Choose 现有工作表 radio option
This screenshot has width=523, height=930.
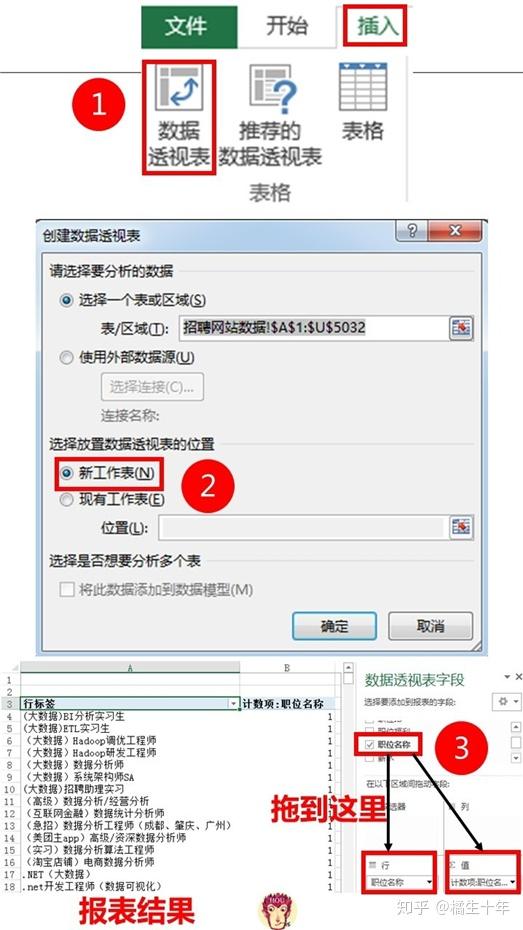(66, 499)
